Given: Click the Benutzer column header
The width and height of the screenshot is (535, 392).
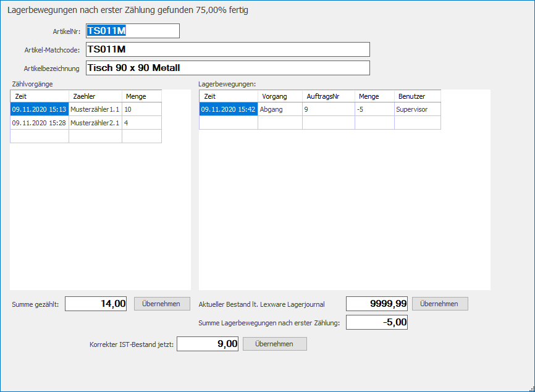Looking at the screenshot, I should pyautogui.click(x=417, y=96).
